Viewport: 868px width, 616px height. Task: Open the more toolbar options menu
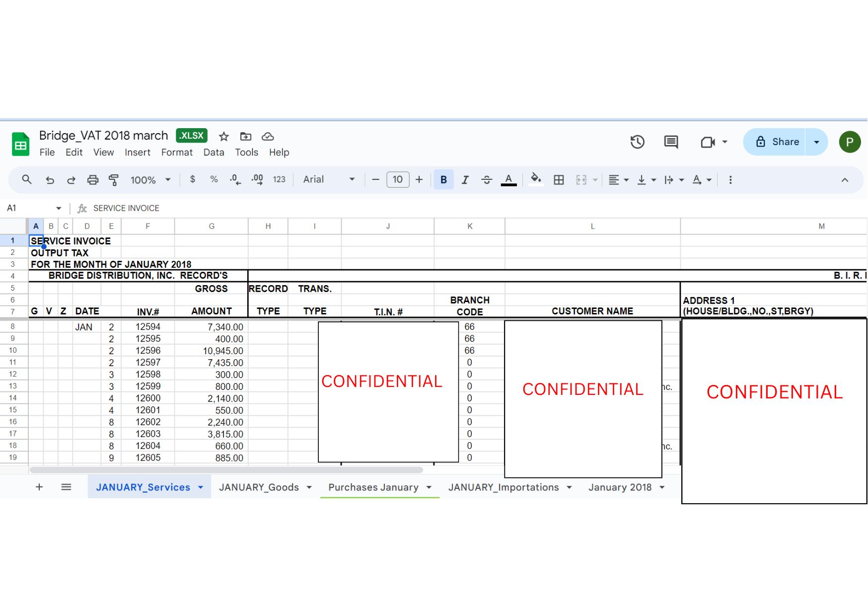730,180
